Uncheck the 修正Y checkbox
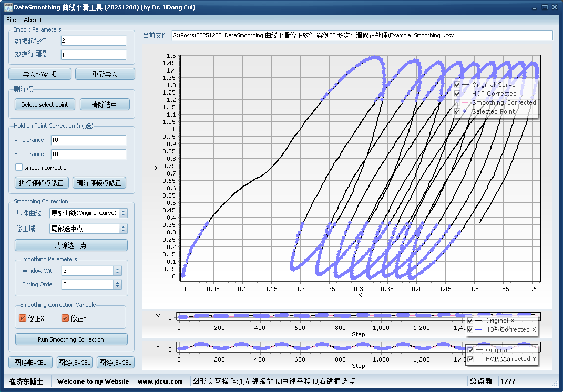The height and width of the screenshot is (392, 563). (x=65, y=318)
